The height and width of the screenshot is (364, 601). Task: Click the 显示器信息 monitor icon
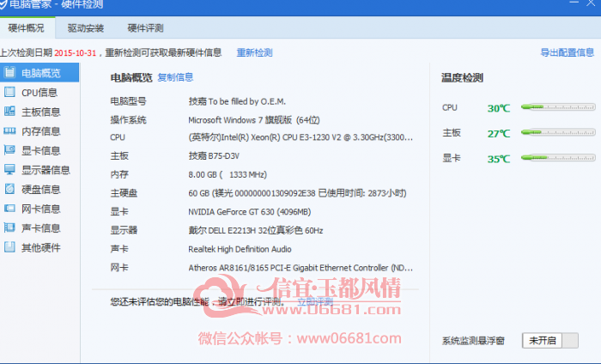pos(9,170)
